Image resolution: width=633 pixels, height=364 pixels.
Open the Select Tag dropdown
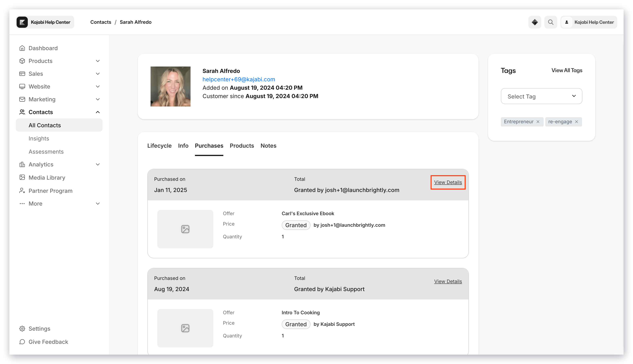pos(541,96)
